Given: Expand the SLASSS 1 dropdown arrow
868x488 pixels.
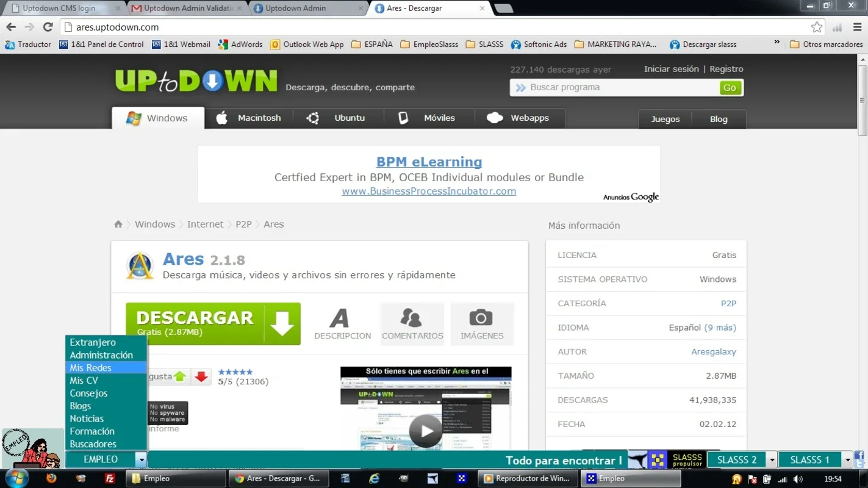Looking at the screenshot, I should (847, 460).
